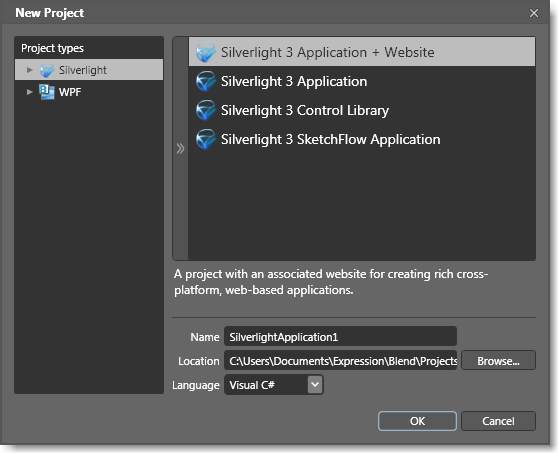
Task: Click the Location path field
Action: tap(340, 360)
